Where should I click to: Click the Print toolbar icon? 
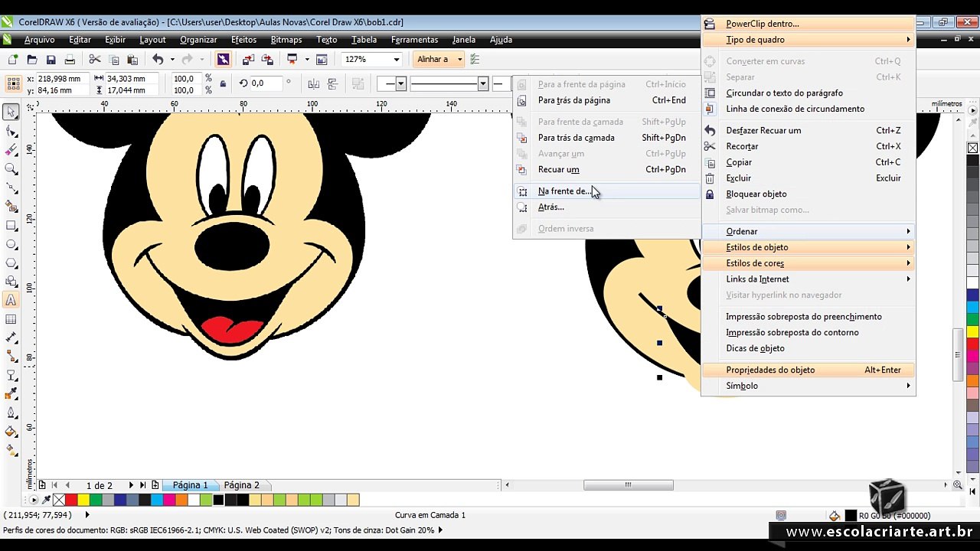click(70, 59)
